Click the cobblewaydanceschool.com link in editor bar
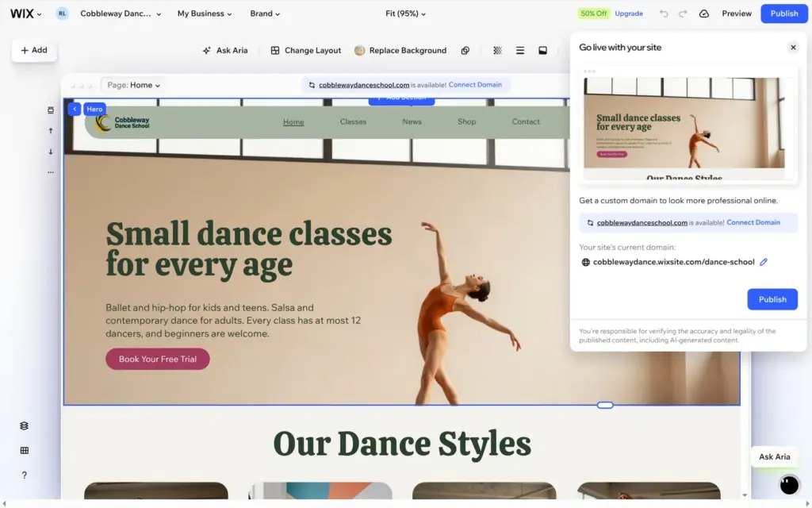Screen dimensions: 812x508 point(364,85)
